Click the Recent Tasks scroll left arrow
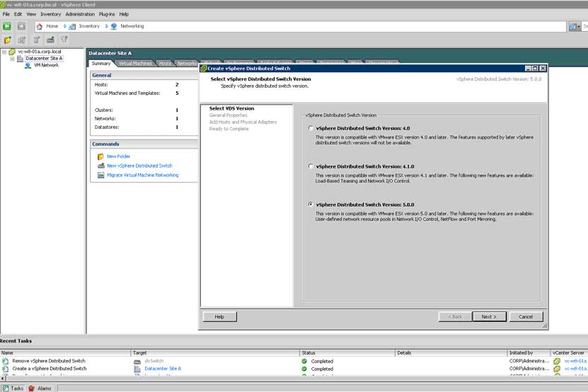588x392 pixels. [3, 379]
